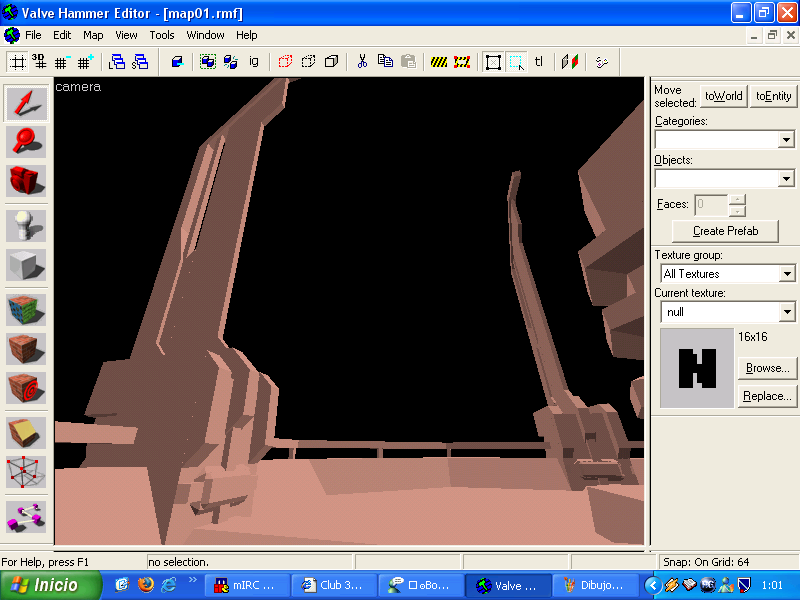Launch Firefox from quick launch

coord(146,585)
